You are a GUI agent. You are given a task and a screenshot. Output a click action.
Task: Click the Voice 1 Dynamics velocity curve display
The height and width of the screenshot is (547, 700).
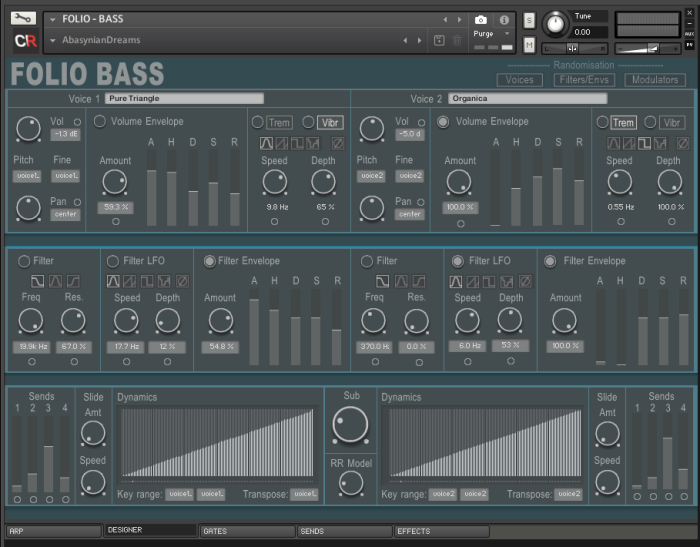point(217,443)
